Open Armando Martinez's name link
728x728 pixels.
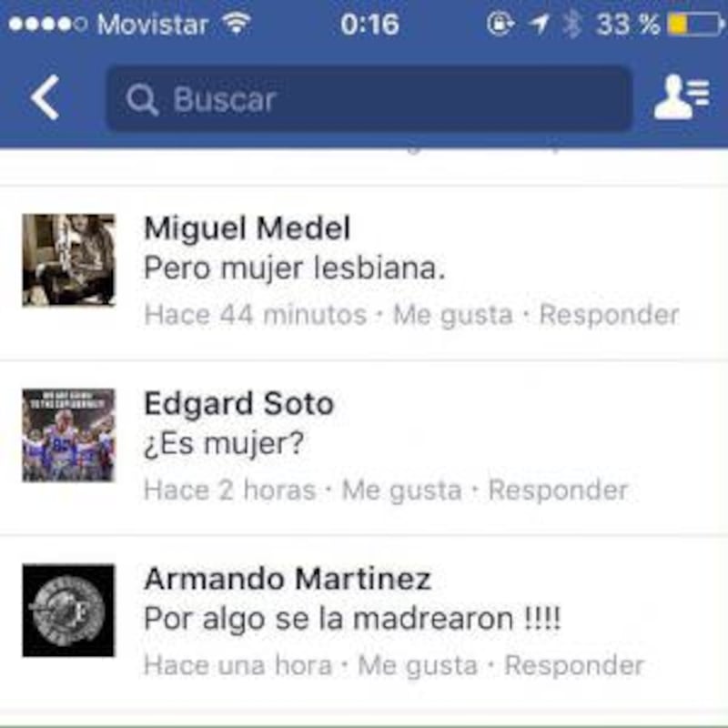(288, 579)
